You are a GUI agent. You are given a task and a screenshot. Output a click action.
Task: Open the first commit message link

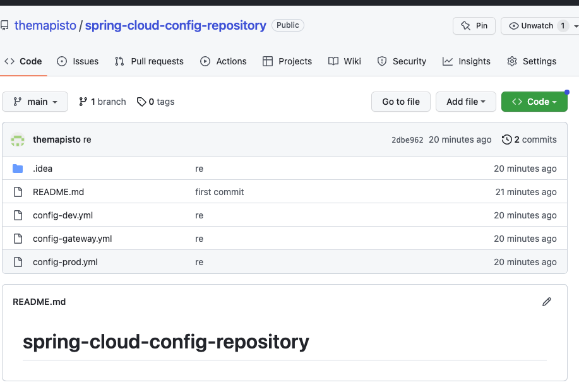point(219,192)
